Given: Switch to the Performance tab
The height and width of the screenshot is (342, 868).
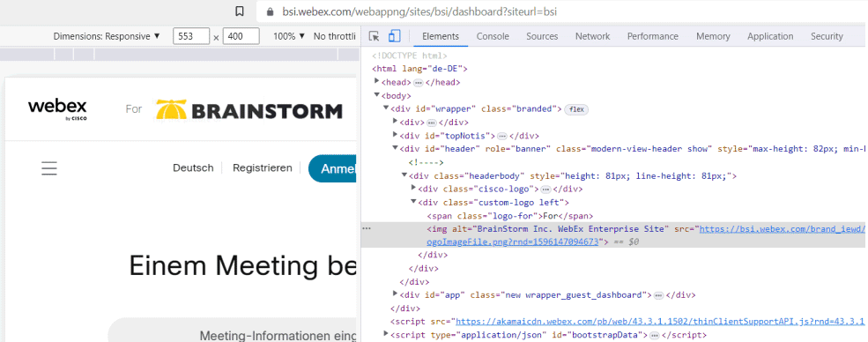Looking at the screenshot, I should 653,36.
